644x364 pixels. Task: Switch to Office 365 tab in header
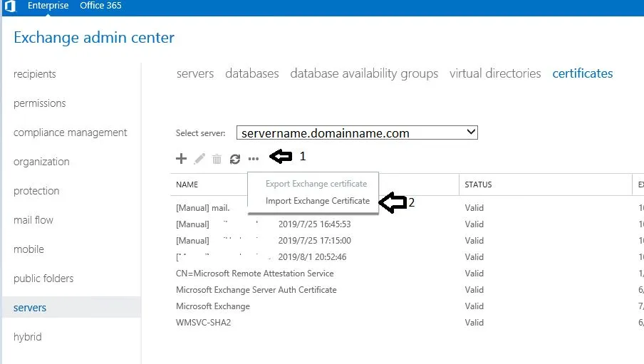tap(100, 6)
